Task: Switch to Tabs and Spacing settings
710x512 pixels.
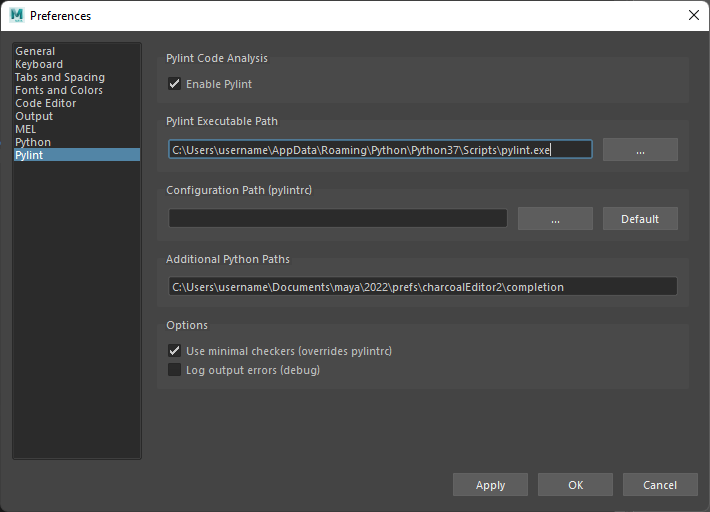Action: 59,77
